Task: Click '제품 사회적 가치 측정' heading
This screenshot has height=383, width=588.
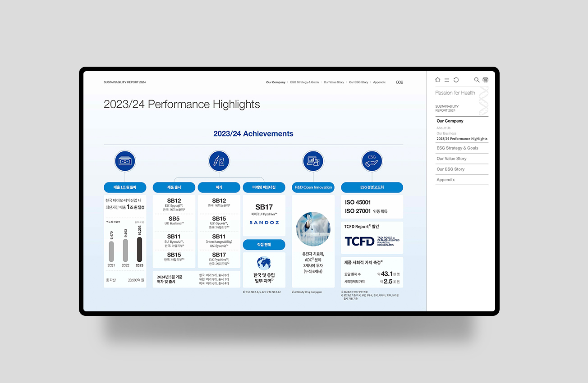Action: 363,262
